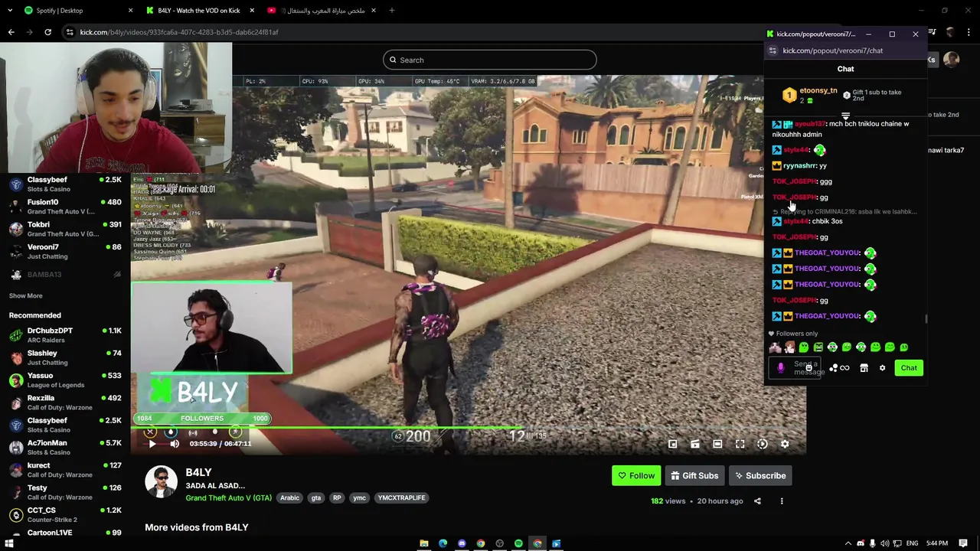980x551 pixels.
Task: Click purple microphone icon in chat input
Action: click(781, 368)
